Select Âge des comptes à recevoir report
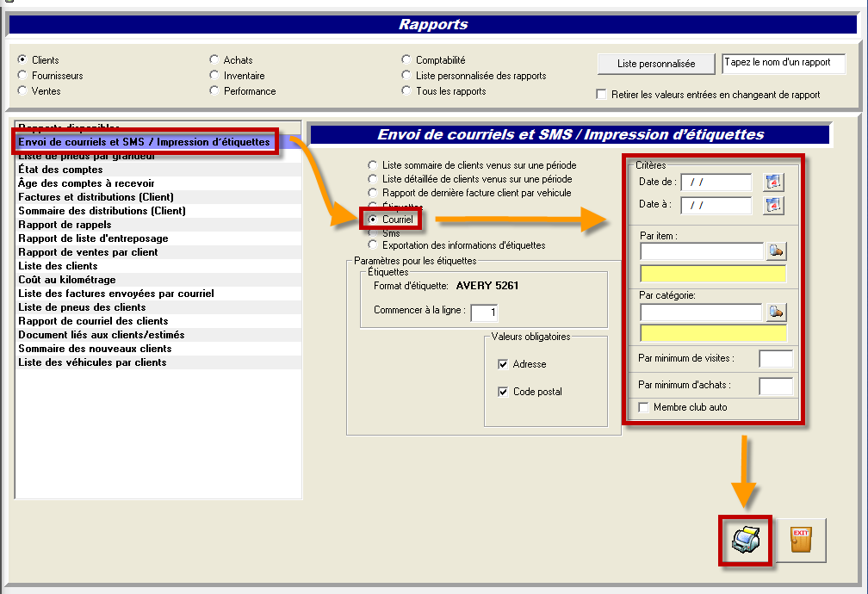 (x=158, y=183)
